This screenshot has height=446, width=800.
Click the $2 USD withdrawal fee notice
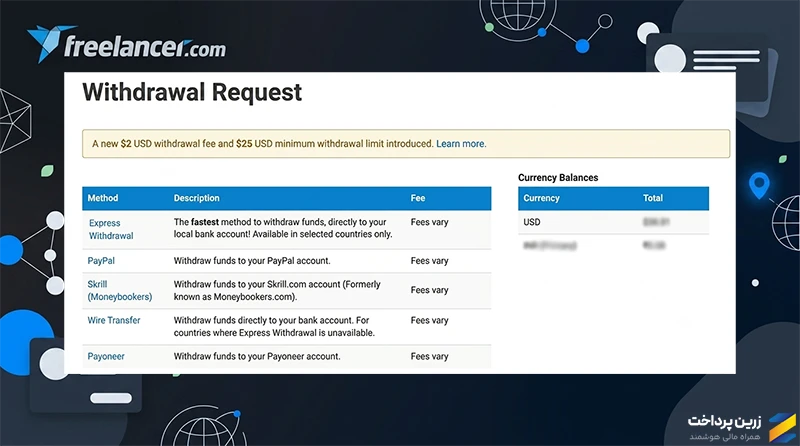click(406, 144)
